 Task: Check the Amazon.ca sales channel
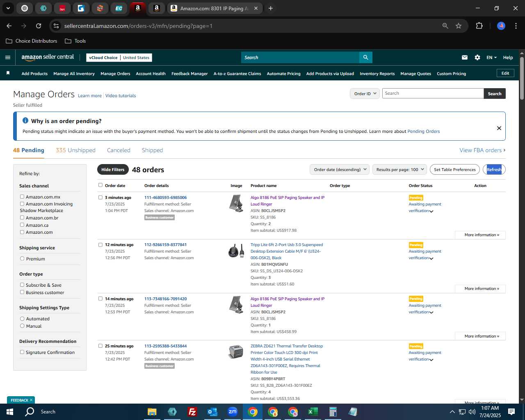pyautogui.click(x=22, y=225)
